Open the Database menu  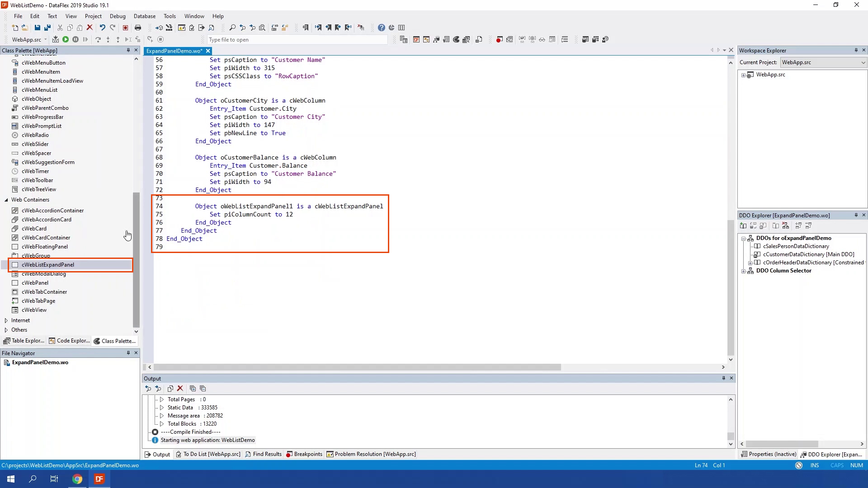(x=144, y=16)
